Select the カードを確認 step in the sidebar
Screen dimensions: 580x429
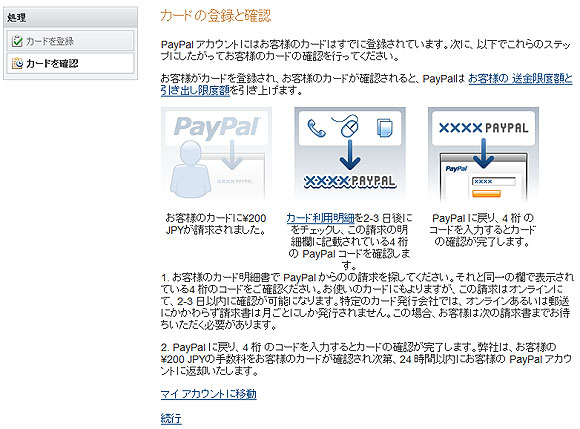coord(70,63)
